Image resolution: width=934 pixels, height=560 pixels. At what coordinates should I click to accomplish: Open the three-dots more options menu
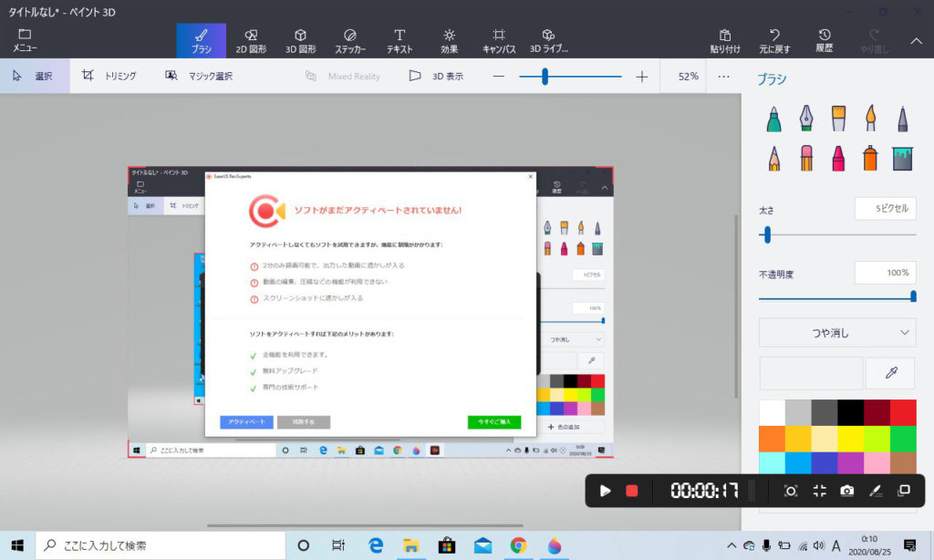click(x=723, y=77)
